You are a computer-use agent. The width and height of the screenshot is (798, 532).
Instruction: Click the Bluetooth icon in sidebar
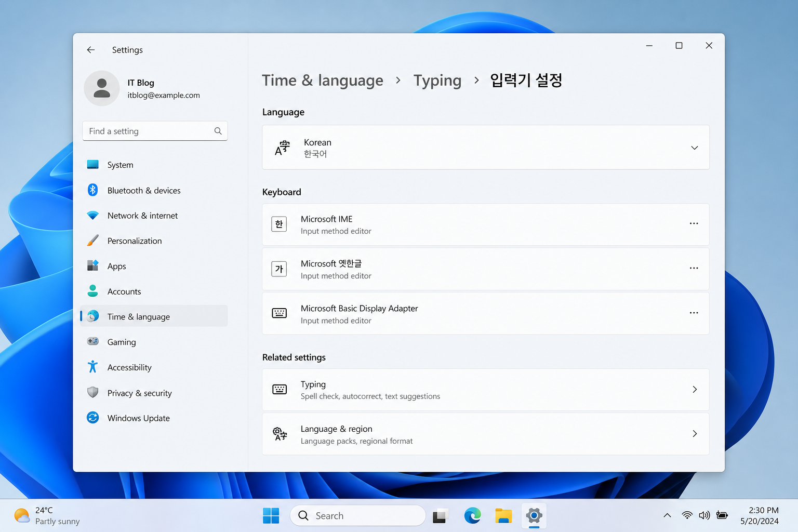coord(93,190)
